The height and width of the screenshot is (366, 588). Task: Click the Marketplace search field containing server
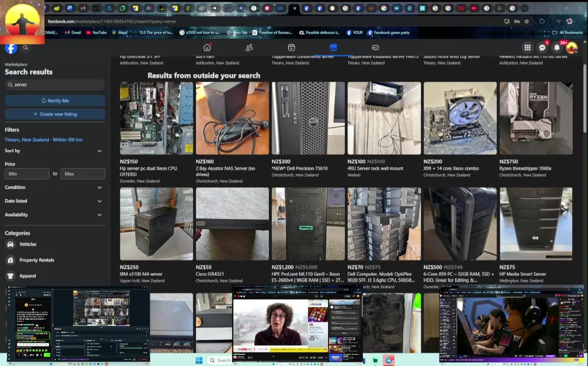point(55,85)
